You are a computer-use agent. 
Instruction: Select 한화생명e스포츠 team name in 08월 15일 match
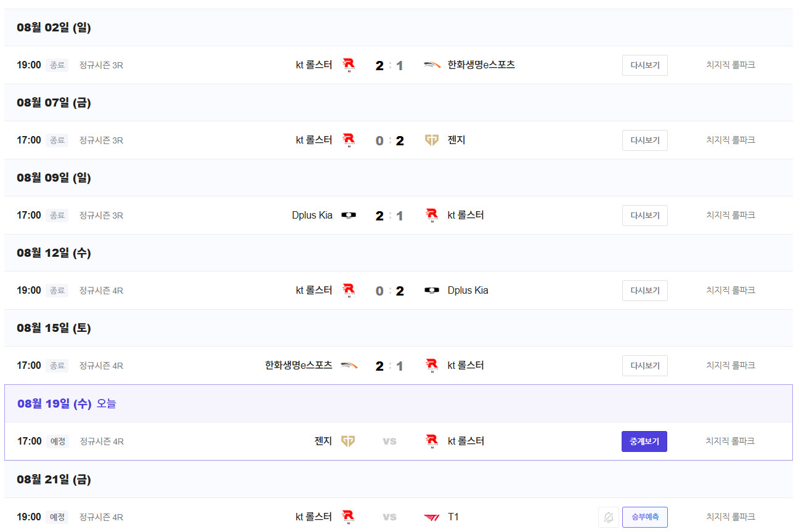point(299,365)
